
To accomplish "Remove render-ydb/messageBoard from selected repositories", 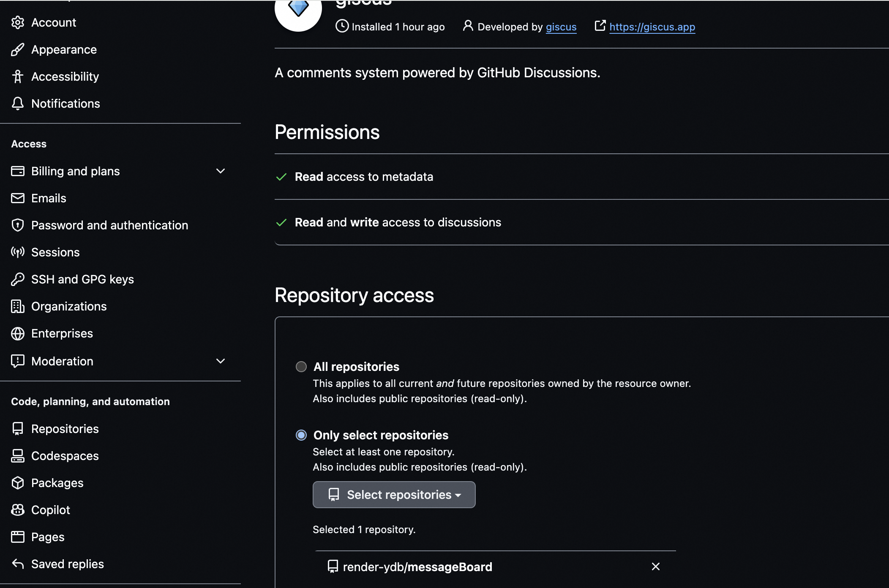I will tap(655, 566).
